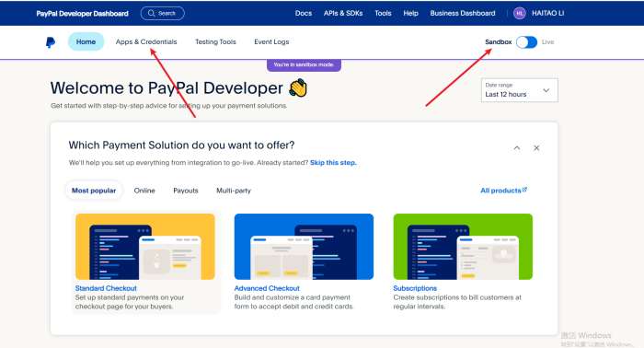Go to Business Dashboard
The height and width of the screenshot is (348, 644).
pyautogui.click(x=463, y=13)
